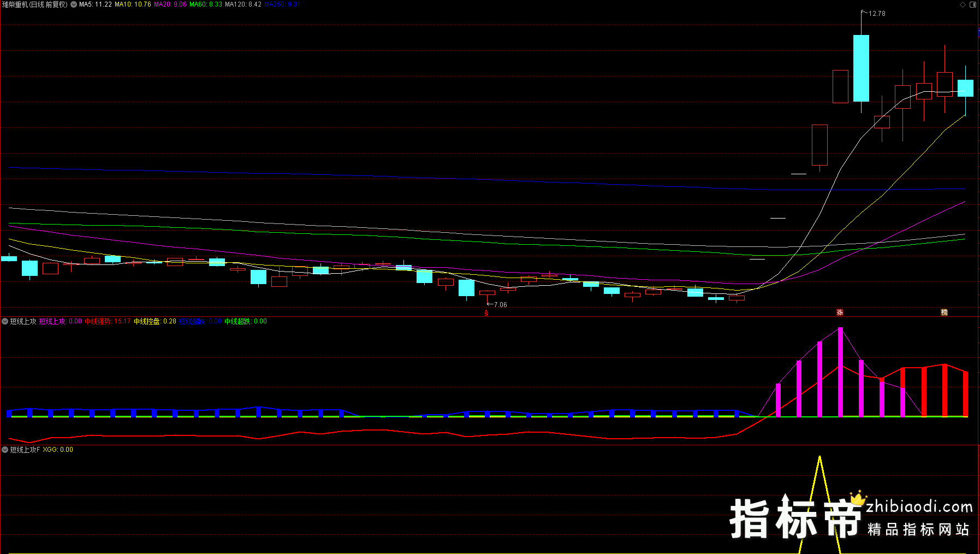Select the tallest magenta indicator bar

pos(840,372)
